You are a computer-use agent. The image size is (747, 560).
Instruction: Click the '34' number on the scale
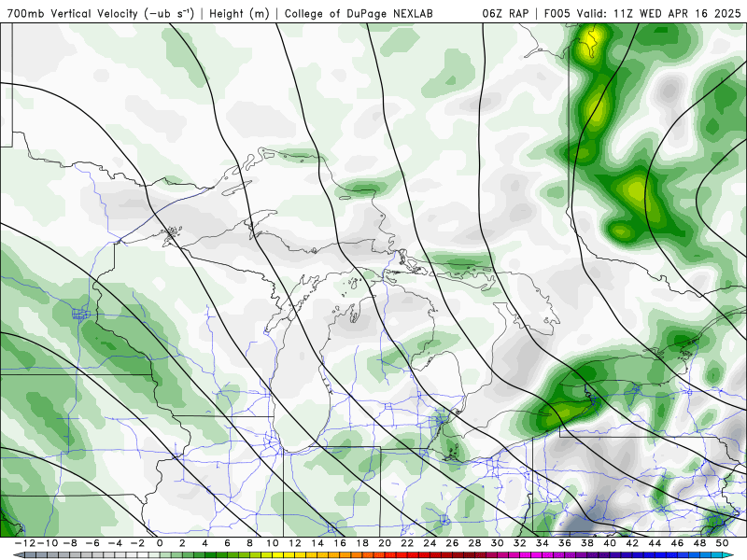pyautogui.click(x=543, y=543)
